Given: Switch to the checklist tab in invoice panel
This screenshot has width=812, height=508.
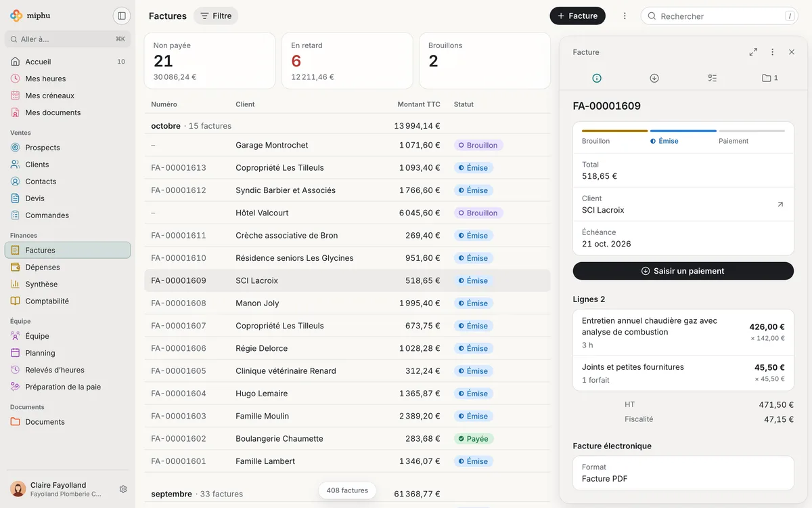Looking at the screenshot, I should tap(712, 78).
